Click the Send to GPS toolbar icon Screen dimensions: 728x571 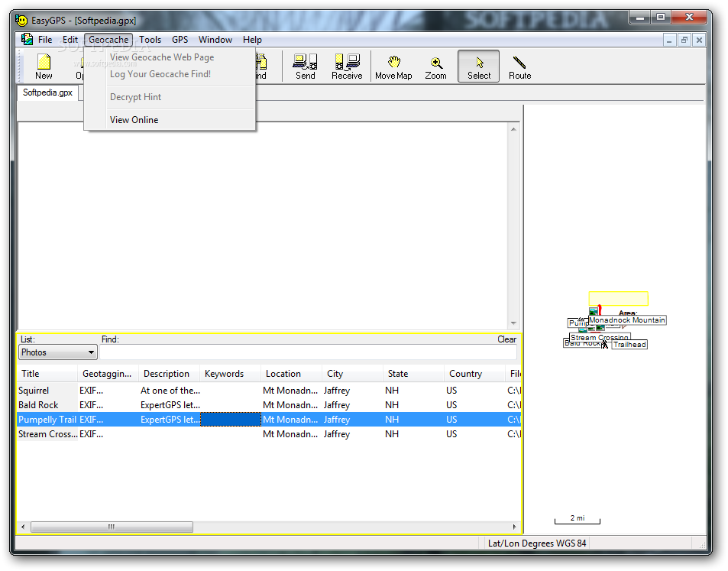tap(305, 67)
